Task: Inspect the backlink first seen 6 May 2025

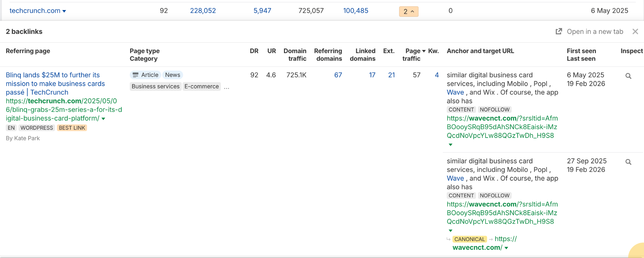Action: tap(628, 76)
